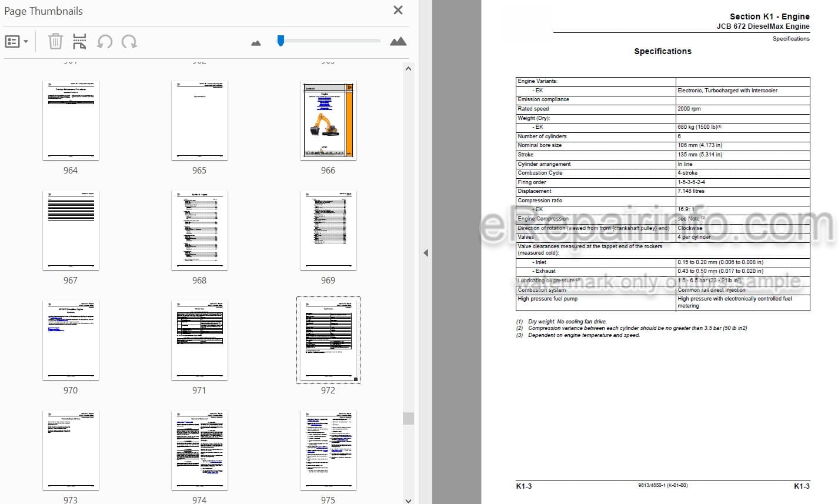Click the '135 mm (5.314 in)' stroke value
The image size is (838, 504).
click(x=700, y=155)
